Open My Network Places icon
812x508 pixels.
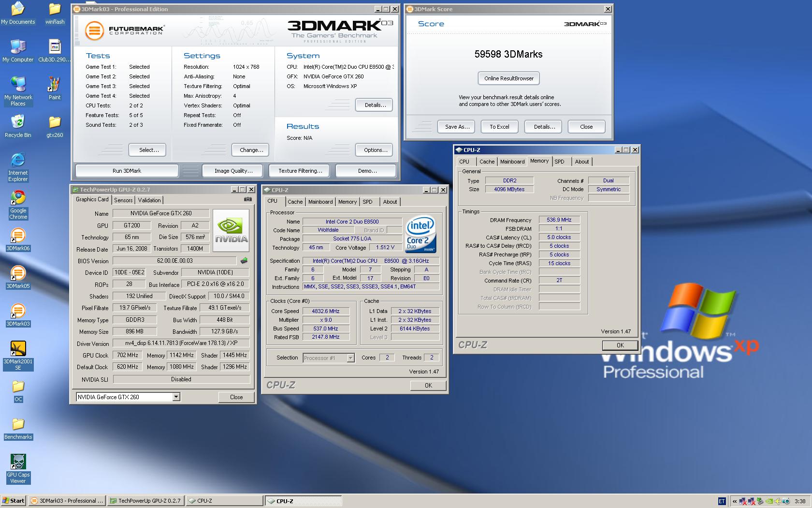[x=18, y=91]
